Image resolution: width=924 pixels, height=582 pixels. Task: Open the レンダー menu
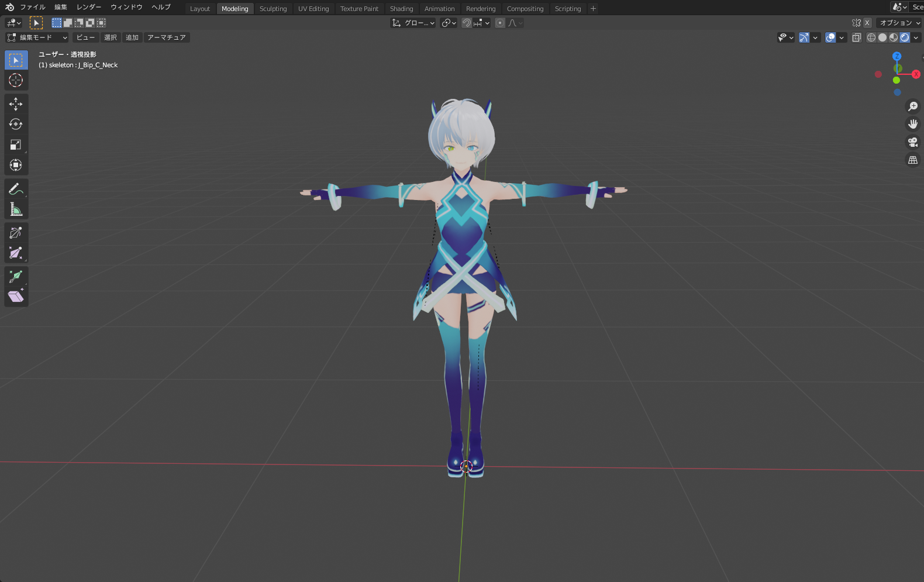point(89,7)
